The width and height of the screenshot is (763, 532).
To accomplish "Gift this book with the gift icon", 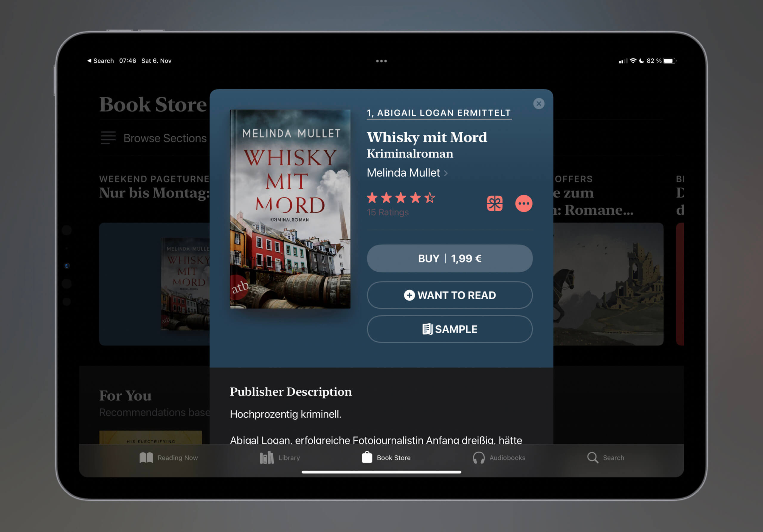I will 494,203.
